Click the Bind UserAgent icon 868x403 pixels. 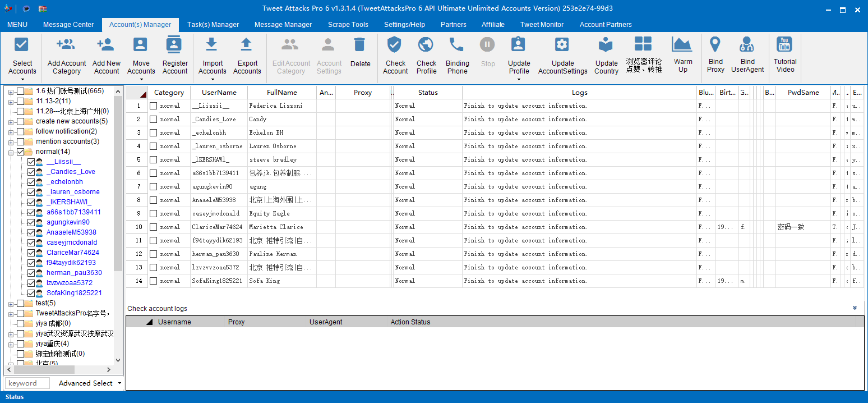[747, 43]
